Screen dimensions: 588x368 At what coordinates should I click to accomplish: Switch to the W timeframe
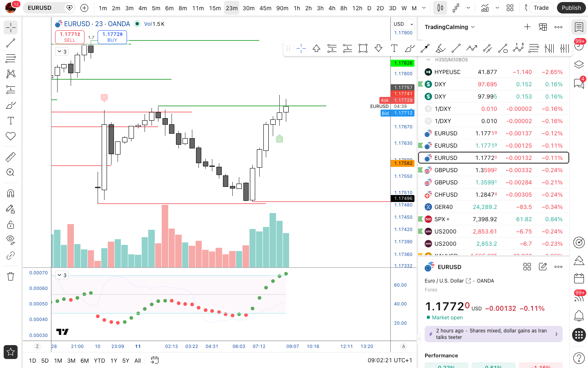tap(404, 8)
